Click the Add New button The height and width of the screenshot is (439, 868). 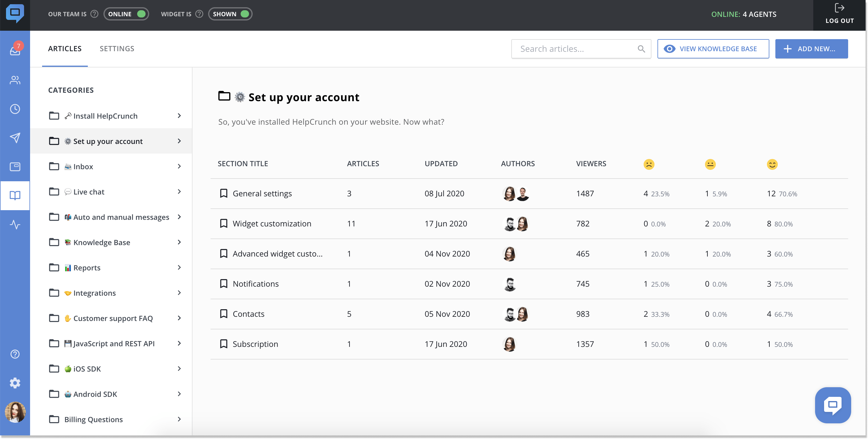pos(811,49)
